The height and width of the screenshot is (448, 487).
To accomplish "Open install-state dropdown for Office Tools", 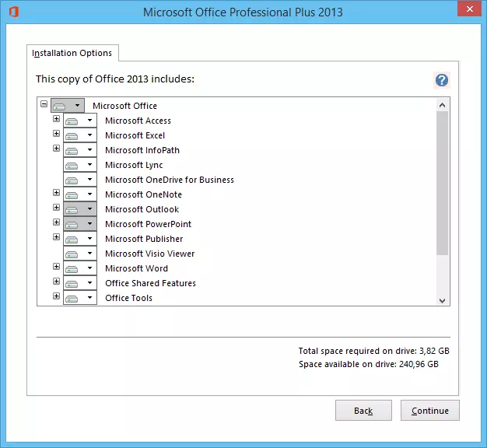I will tap(80, 298).
